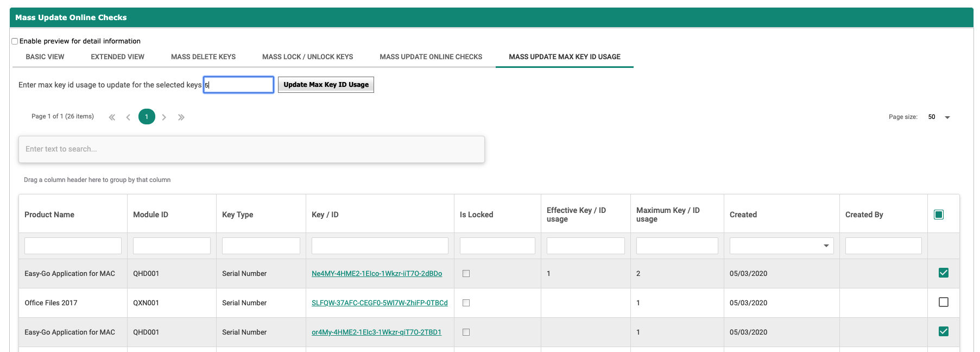Click the Enter text to search field
Screen dimensions: 980x352
(251, 149)
